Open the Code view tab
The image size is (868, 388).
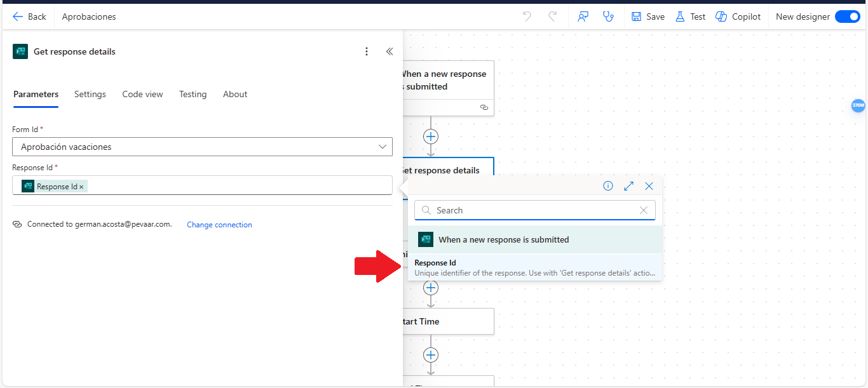(143, 94)
